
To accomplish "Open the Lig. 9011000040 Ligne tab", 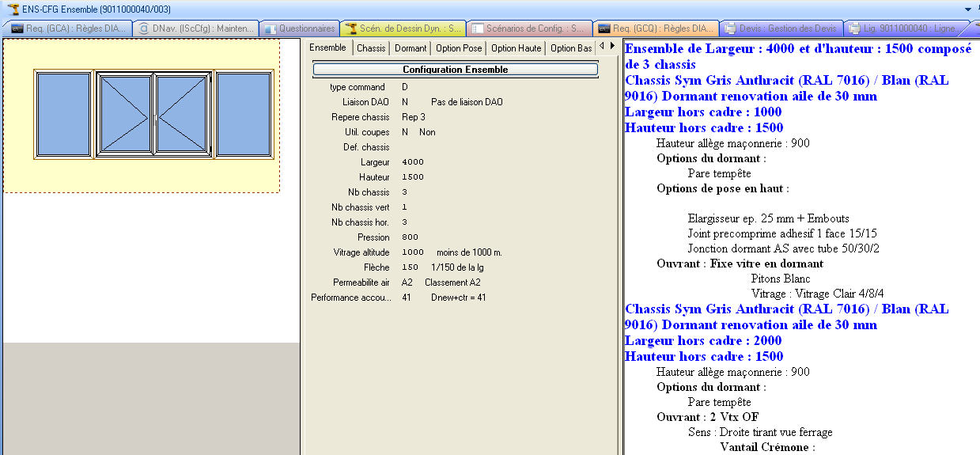I will (908, 28).
